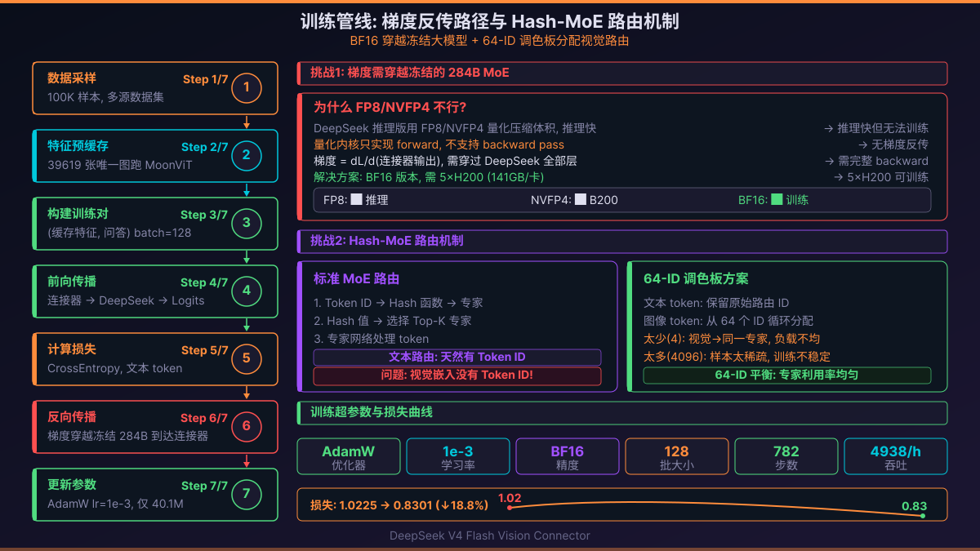This screenshot has height=551, width=980.
Task: Click the text 100K 样本, 多源数据集
Action: (105, 96)
